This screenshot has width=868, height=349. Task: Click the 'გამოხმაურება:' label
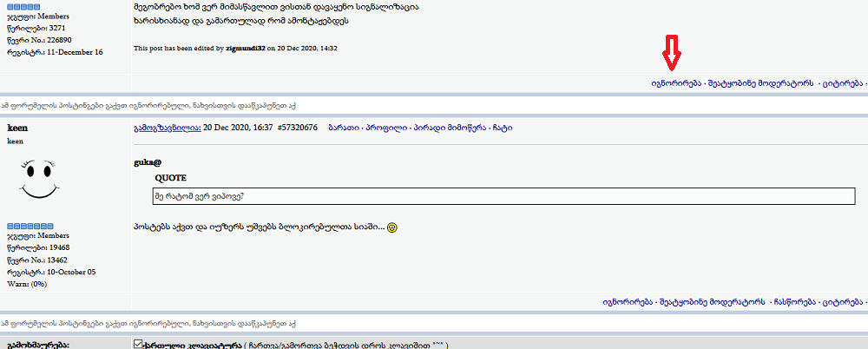click(37, 345)
